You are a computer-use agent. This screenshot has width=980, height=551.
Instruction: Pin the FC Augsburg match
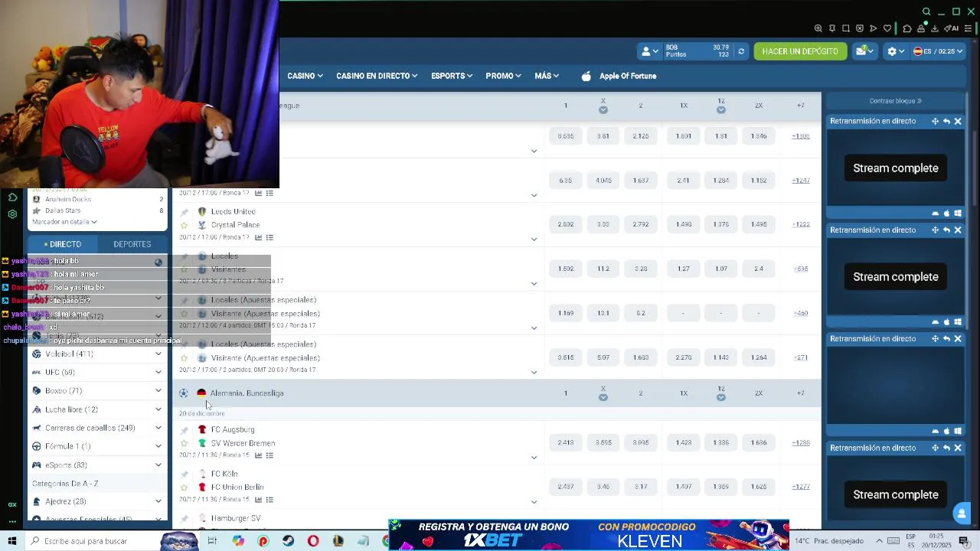pyautogui.click(x=184, y=430)
